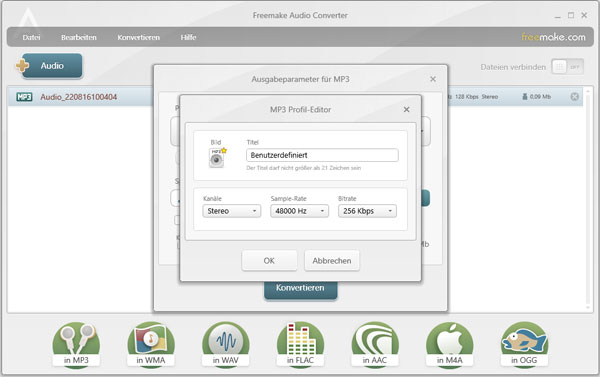Close the Ausgabeparameter für MP3 dialog

point(433,79)
